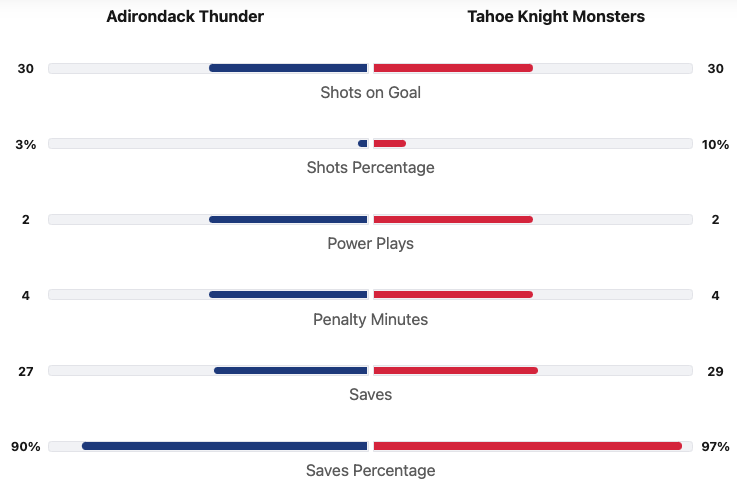This screenshot has width=737, height=483.
Task: Click the red Penalty Minutes bar
Action: point(452,295)
